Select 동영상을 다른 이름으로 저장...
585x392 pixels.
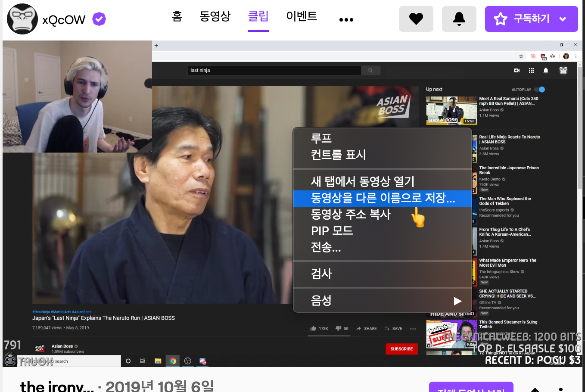382,198
